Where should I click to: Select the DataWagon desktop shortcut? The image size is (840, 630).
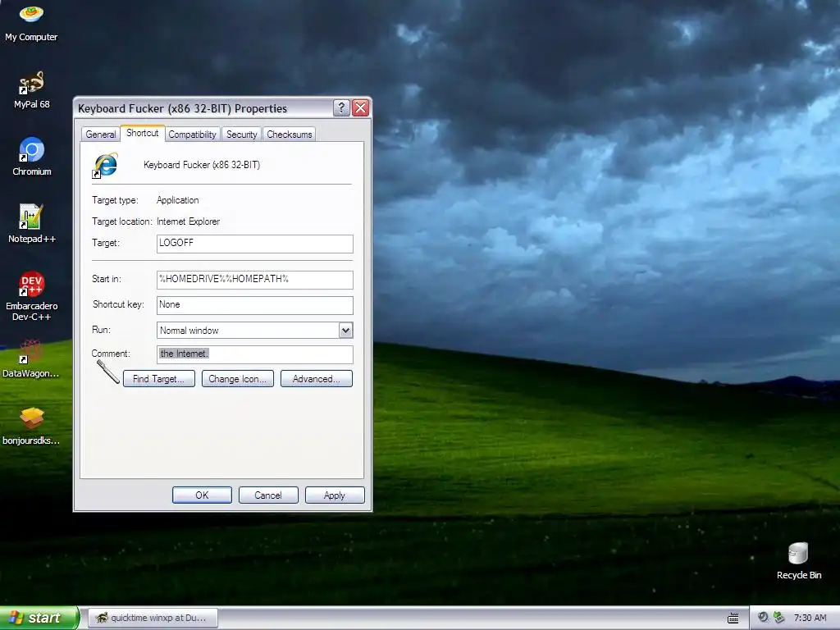pos(31,358)
